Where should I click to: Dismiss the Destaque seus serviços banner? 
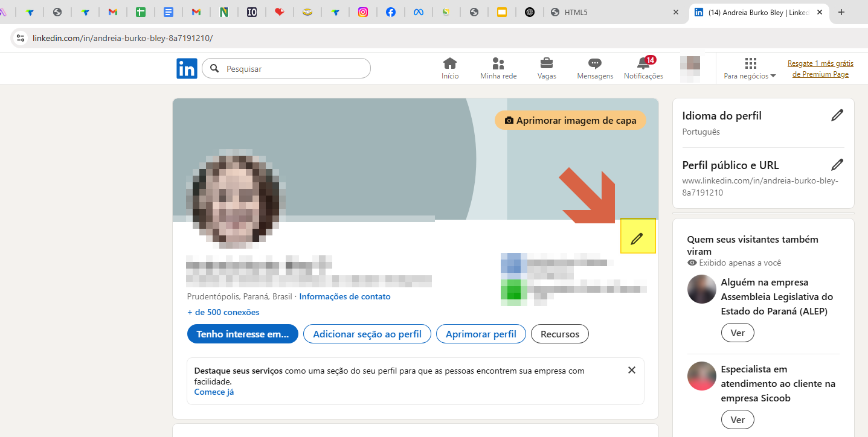click(x=632, y=370)
